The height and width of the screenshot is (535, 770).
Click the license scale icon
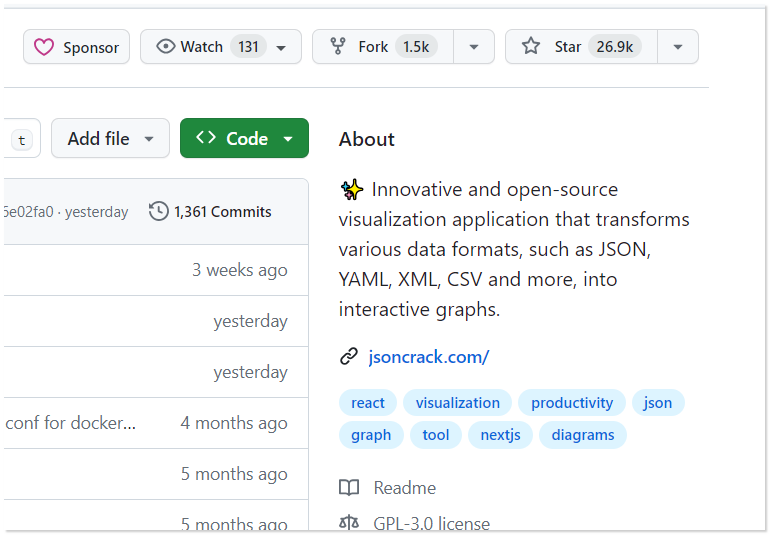point(349,523)
